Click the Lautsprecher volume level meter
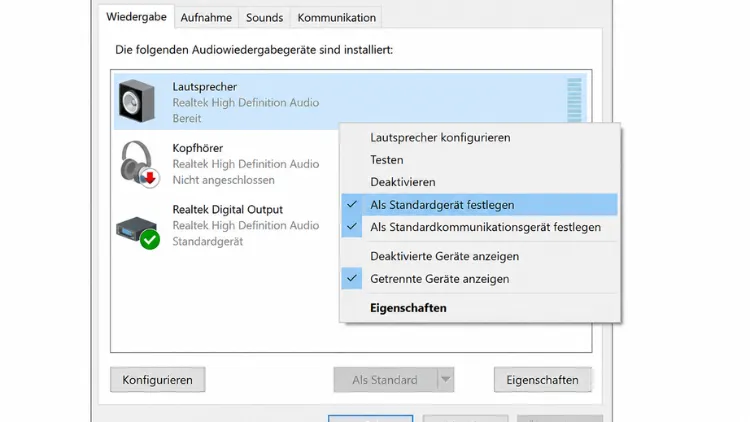750x422 pixels. pos(574,100)
